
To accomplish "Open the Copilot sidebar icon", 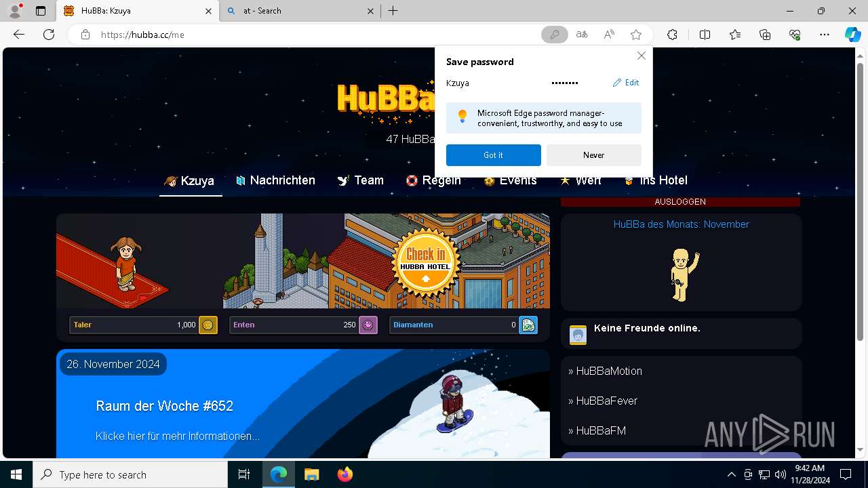I will coord(852,35).
